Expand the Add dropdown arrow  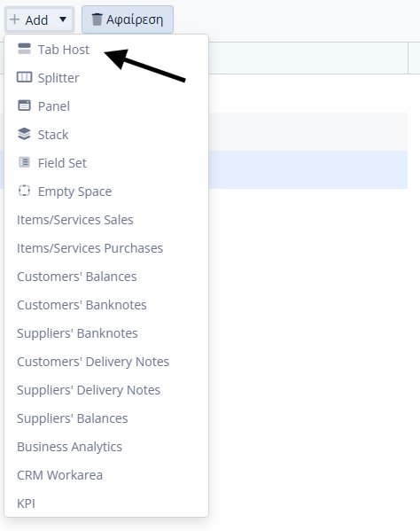(x=63, y=20)
